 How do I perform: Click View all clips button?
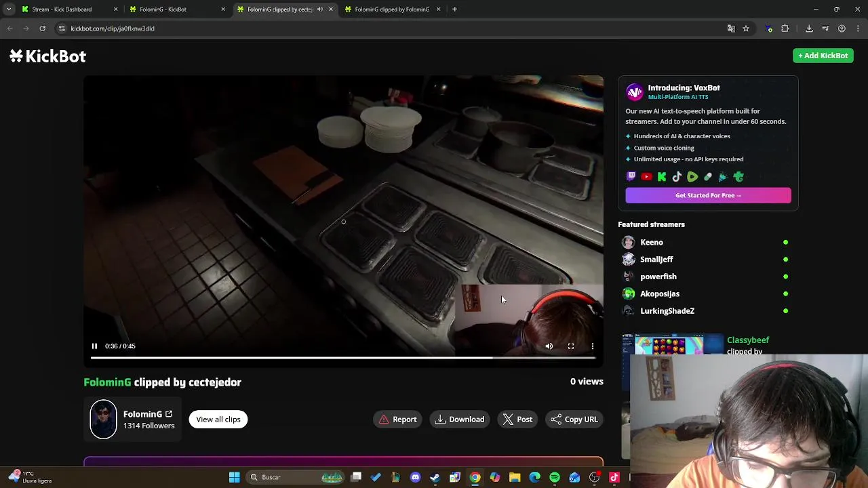(x=218, y=420)
